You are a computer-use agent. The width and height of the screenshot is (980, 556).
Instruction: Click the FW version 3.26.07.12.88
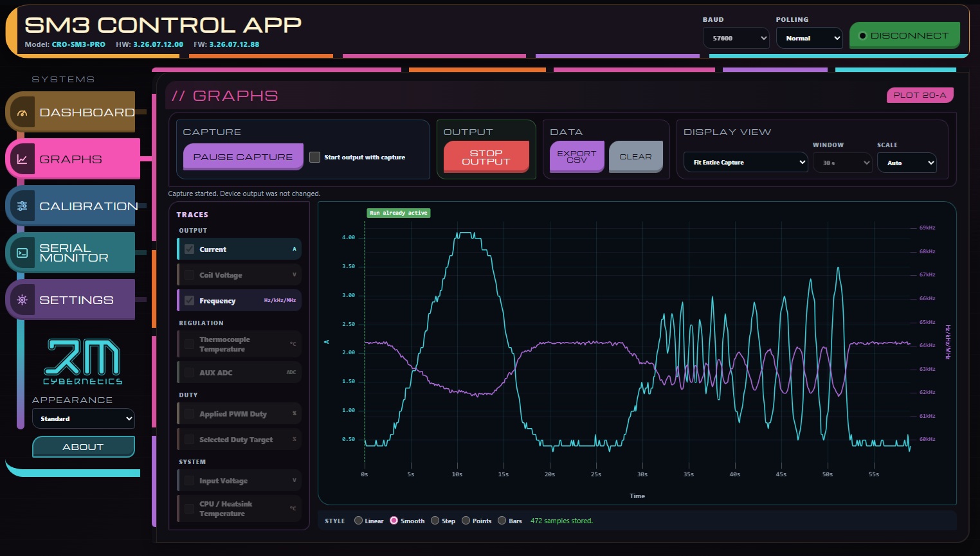point(234,44)
